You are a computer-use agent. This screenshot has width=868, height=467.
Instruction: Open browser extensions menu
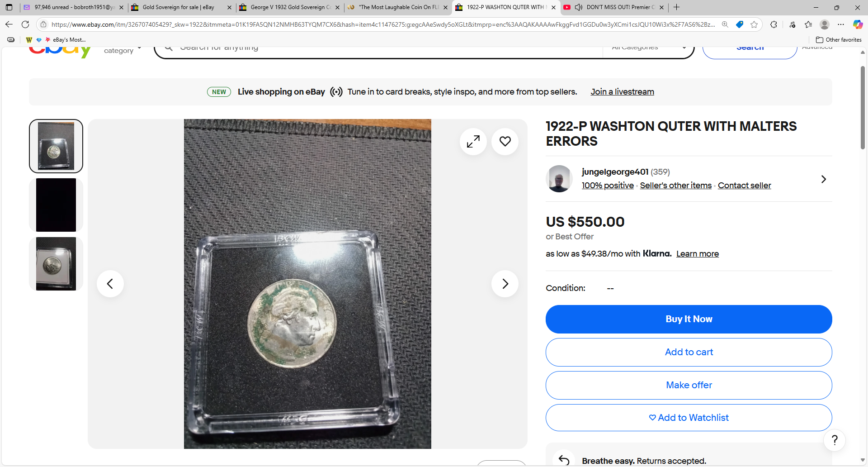pyautogui.click(x=774, y=24)
